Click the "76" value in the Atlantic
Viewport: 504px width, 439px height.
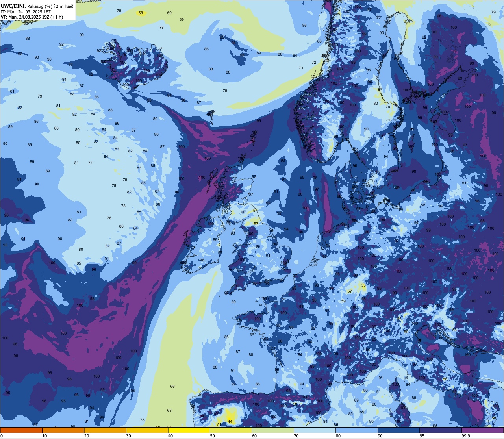pyautogui.click(x=109, y=218)
